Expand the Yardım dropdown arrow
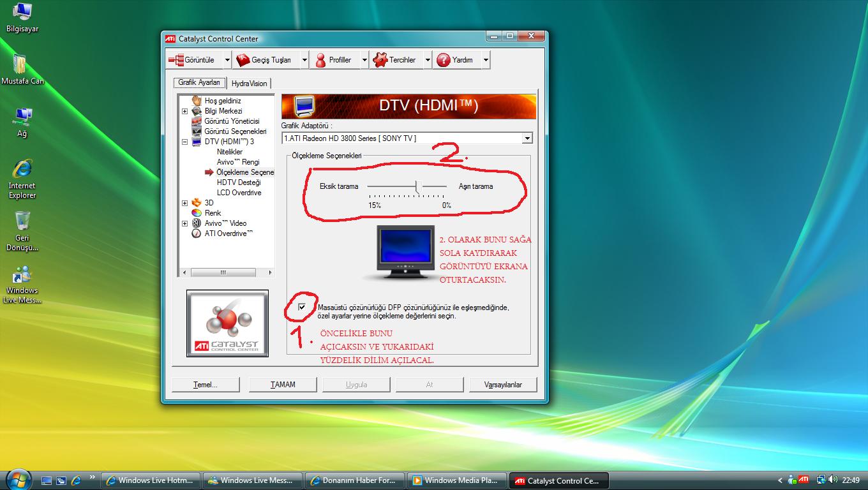The height and width of the screenshot is (490, 868). (x=486, y=60)
